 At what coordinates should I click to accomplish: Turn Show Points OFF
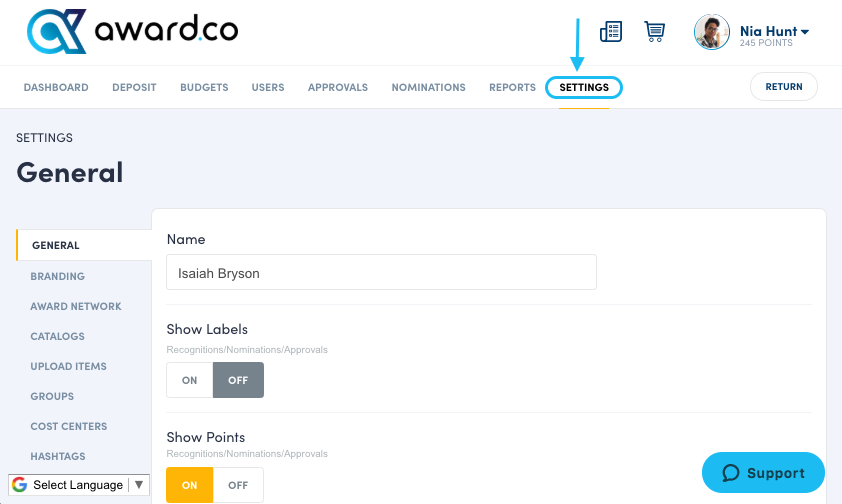(238, 485)
